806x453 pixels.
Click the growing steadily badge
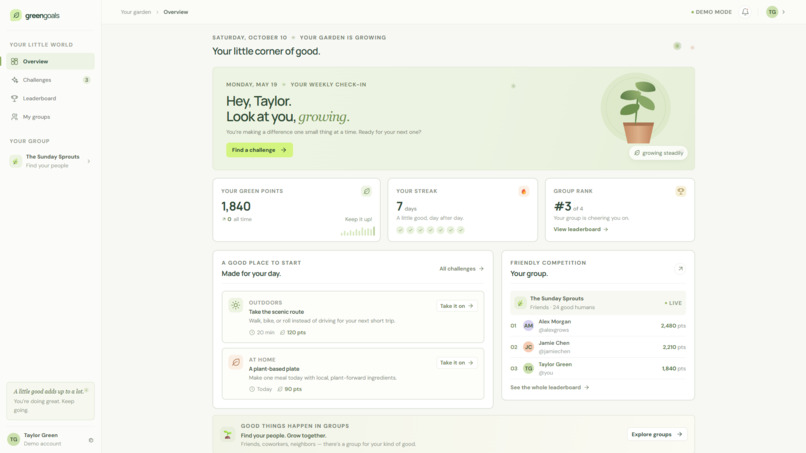click(658, 153)
